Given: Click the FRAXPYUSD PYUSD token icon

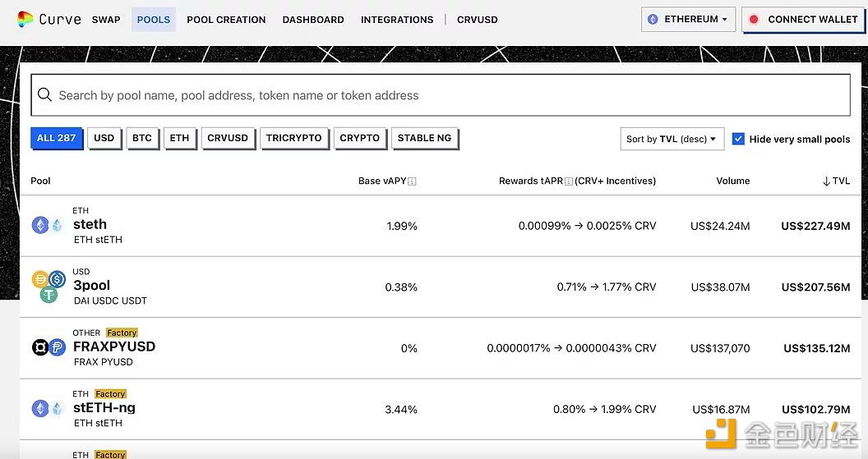Looking at the screenshot, I should (x=57, y=347).
